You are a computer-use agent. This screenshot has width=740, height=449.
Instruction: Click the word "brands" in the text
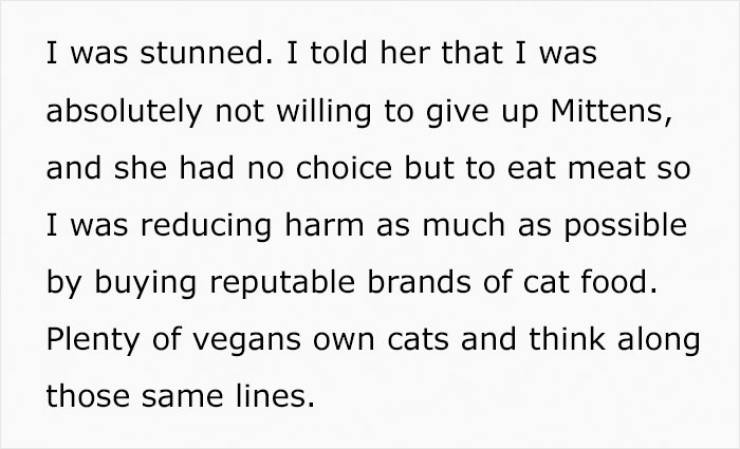pyautogui.click(x=419, y=282)
